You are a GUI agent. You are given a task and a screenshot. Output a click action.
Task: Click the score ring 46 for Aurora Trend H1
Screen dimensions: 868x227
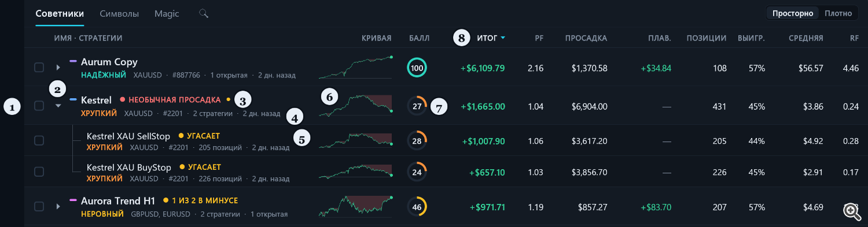[417, 206]
